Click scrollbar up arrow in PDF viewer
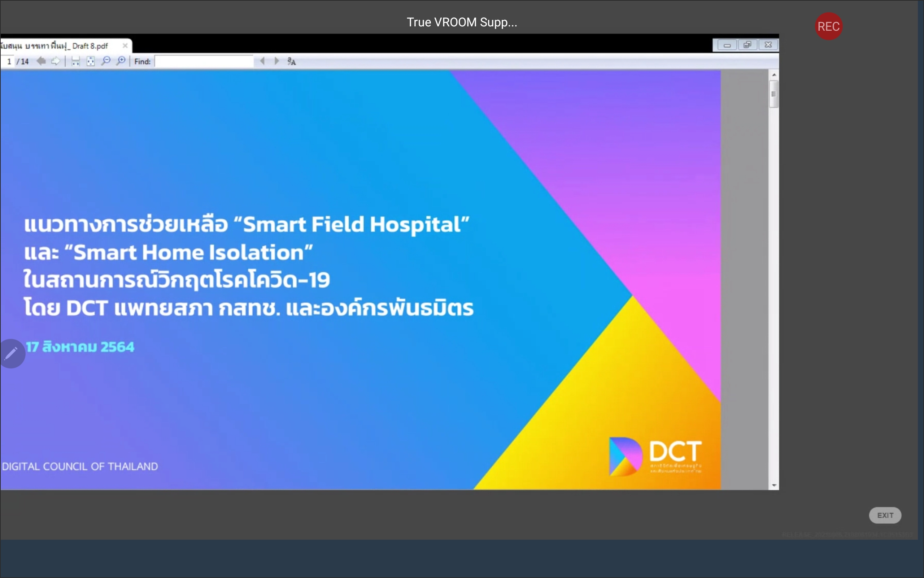 [774, 75]
